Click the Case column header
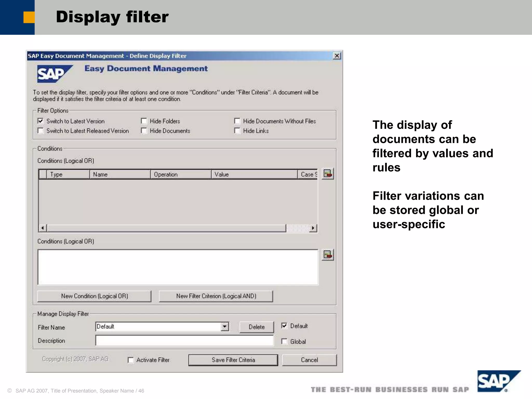Viewport: 532px width, 399px height. pos(308,174)
